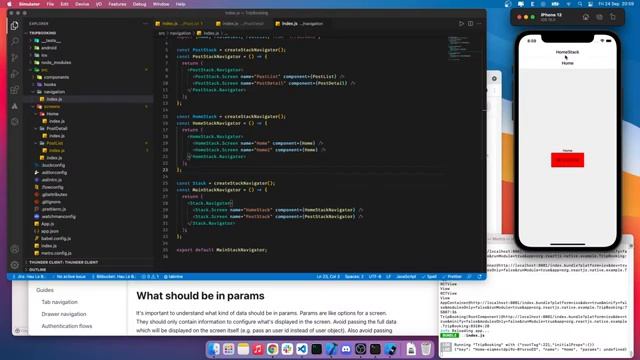Open the editor More Actions ellipsis
Image resolution: width=640 pixels, height=360 pixels.
coord(479,24)
